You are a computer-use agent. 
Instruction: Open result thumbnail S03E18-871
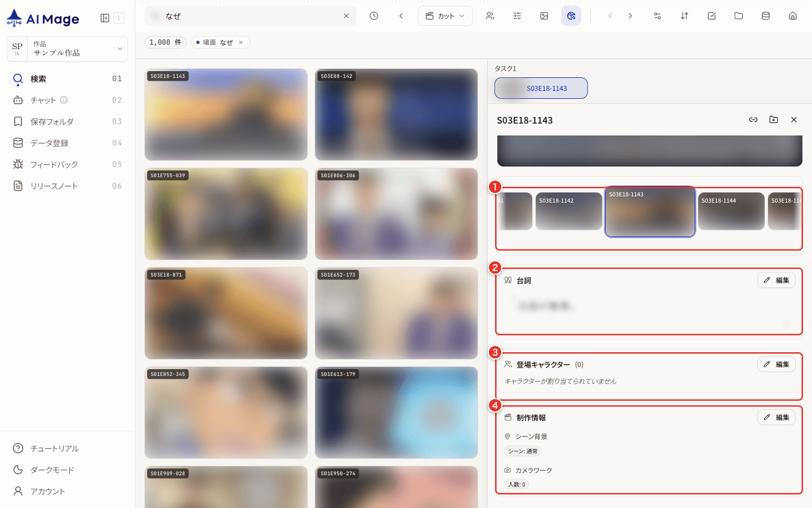point(226,313)
